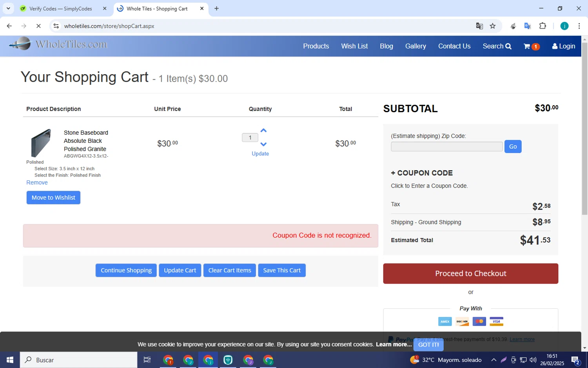Screen dimensions: 588x368
Task: Close the Whole Tiles Shopping Cart tab
Action: (202, 9)
